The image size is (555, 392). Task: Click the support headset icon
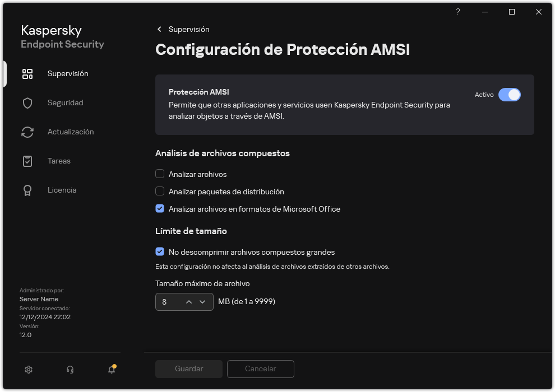70,370
